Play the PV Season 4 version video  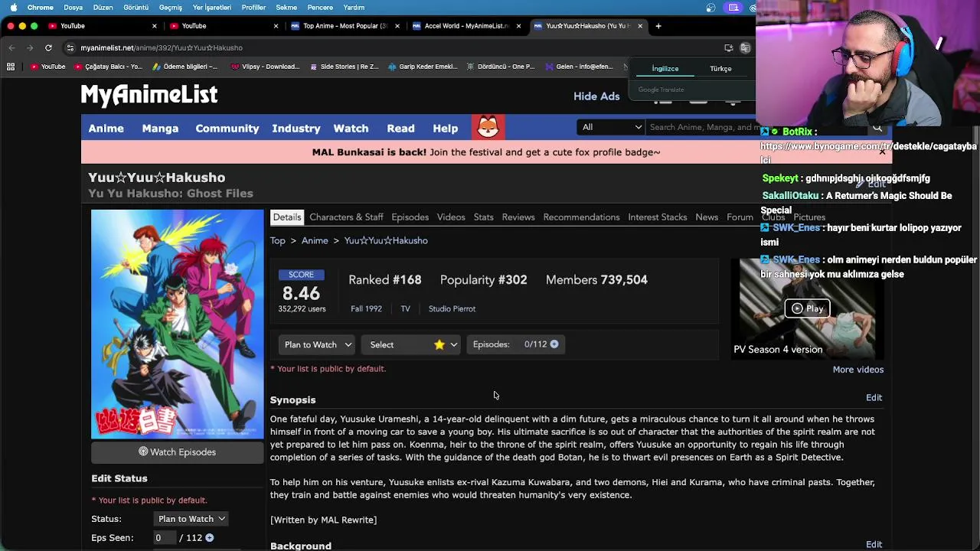[807, 308]
